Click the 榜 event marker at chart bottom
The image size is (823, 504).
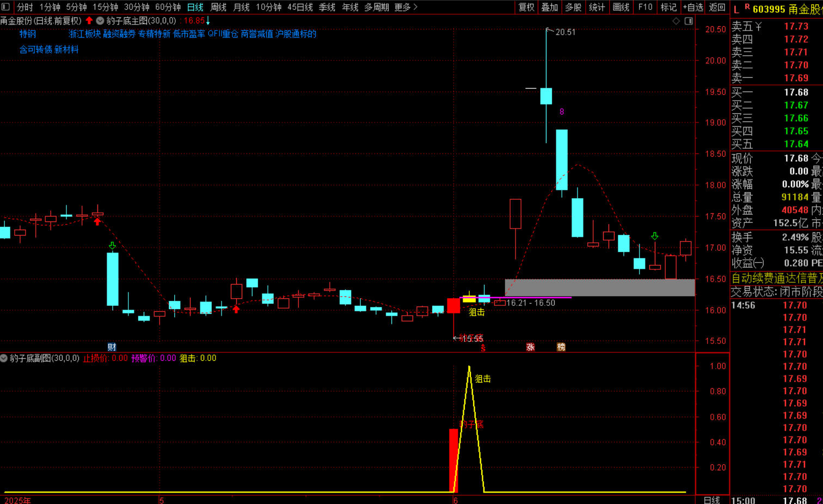tap(561, 347)
